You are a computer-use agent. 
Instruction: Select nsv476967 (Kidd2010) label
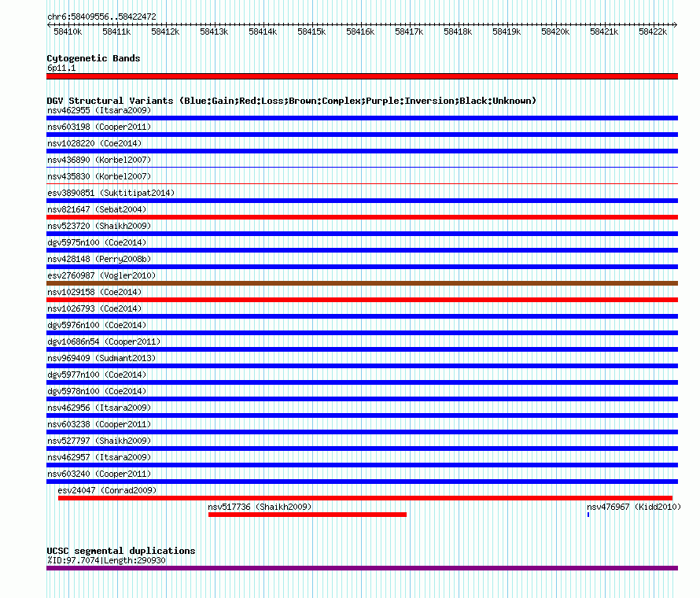click(x=634, y=507)
